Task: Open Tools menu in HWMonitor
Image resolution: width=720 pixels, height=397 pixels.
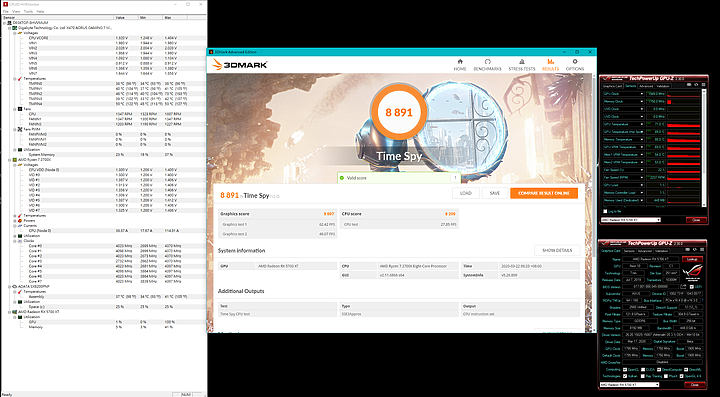Action: click(x=28, y=11)
